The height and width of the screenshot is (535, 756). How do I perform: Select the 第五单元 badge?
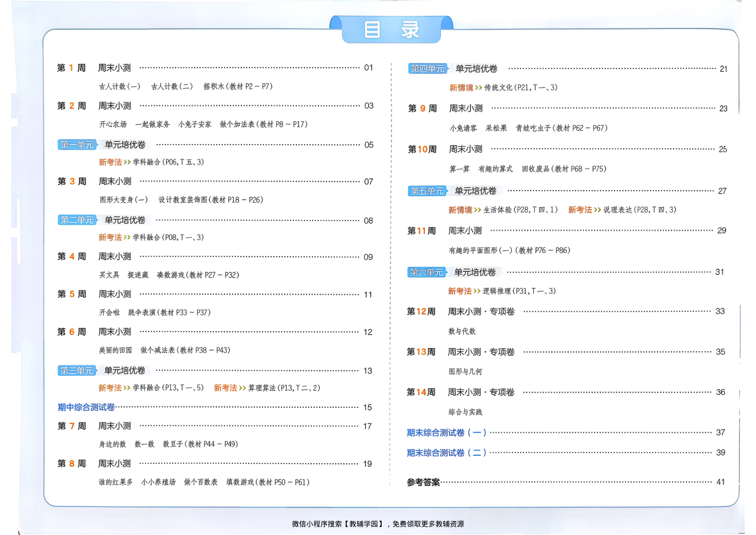pos(427,190)
